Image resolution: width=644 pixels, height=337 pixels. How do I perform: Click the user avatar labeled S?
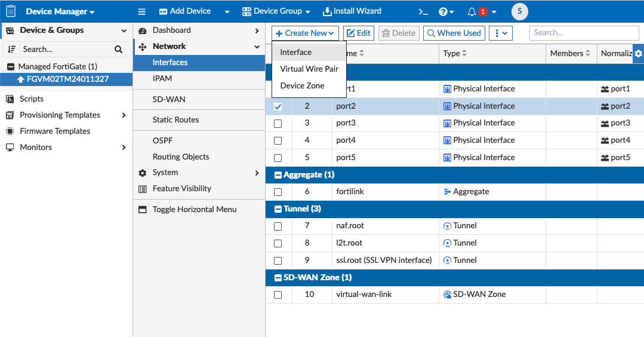point(519,11)
